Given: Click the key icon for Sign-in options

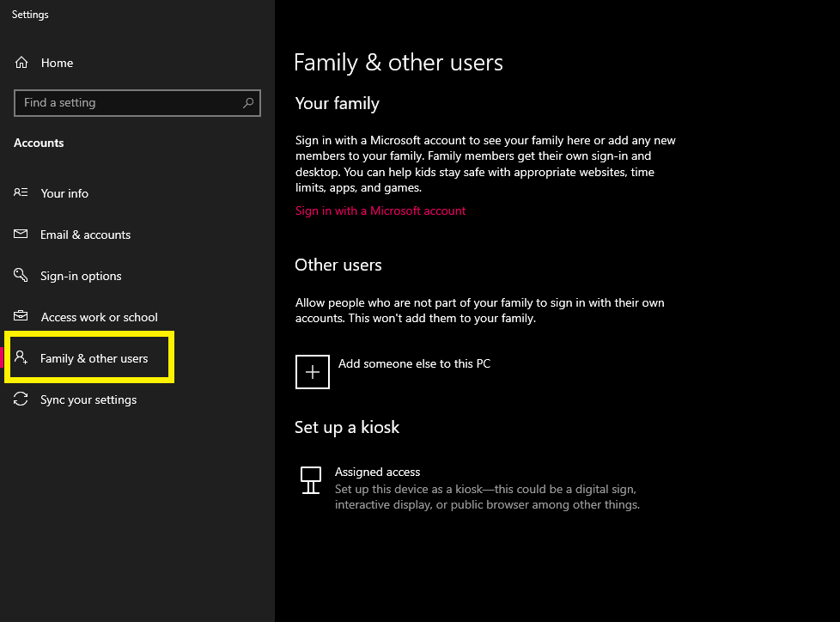Looking at the screenshot, I should tap(21, 275).
